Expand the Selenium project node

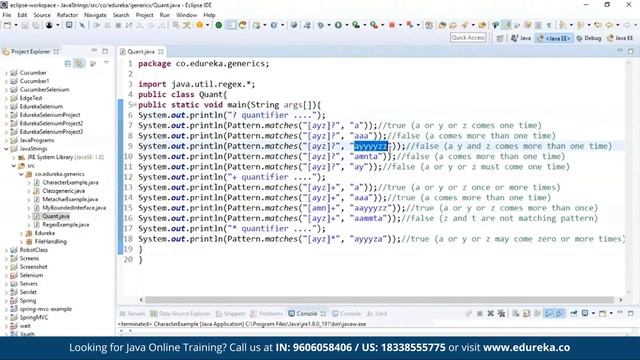tap(6, 275)
